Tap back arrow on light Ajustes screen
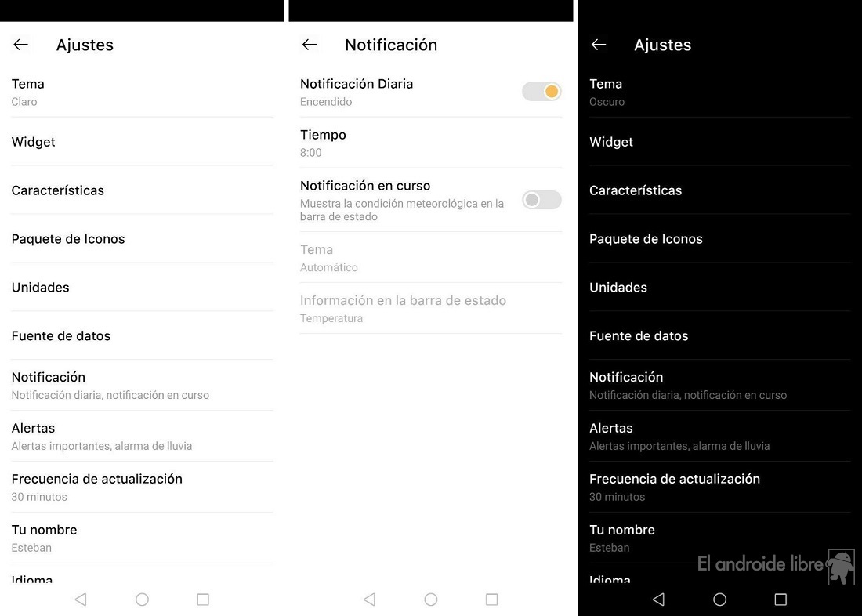This screenshot has width=862, height=616. tap(21, 45)
